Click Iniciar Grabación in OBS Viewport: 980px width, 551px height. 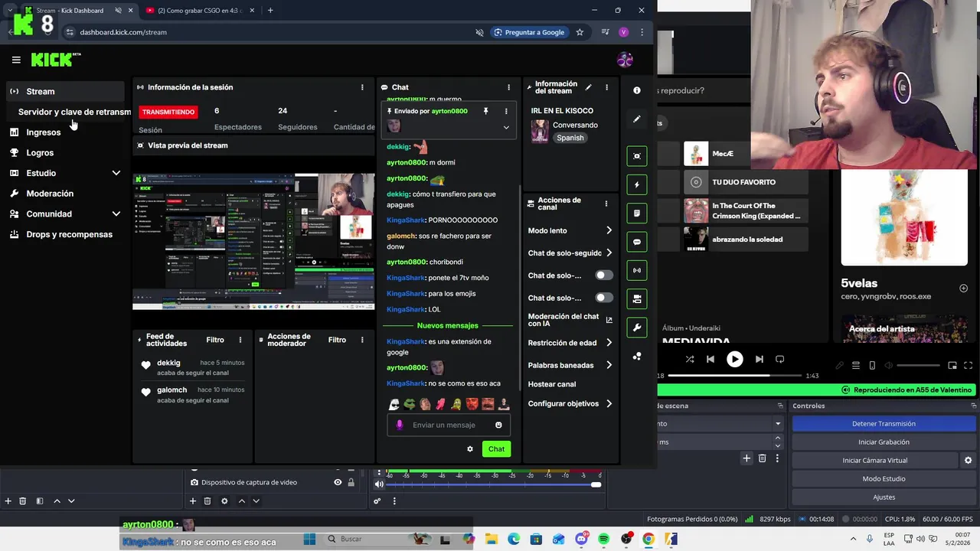click(884, 442)
